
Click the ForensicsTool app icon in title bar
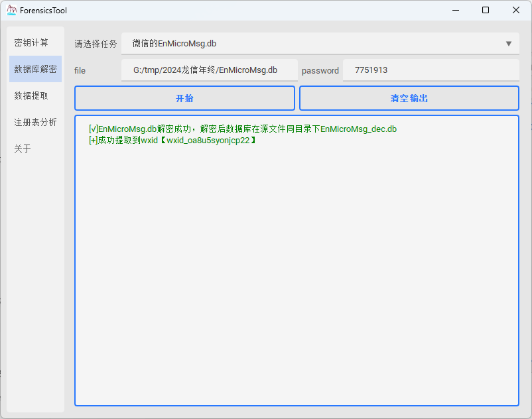click(12, 10)
